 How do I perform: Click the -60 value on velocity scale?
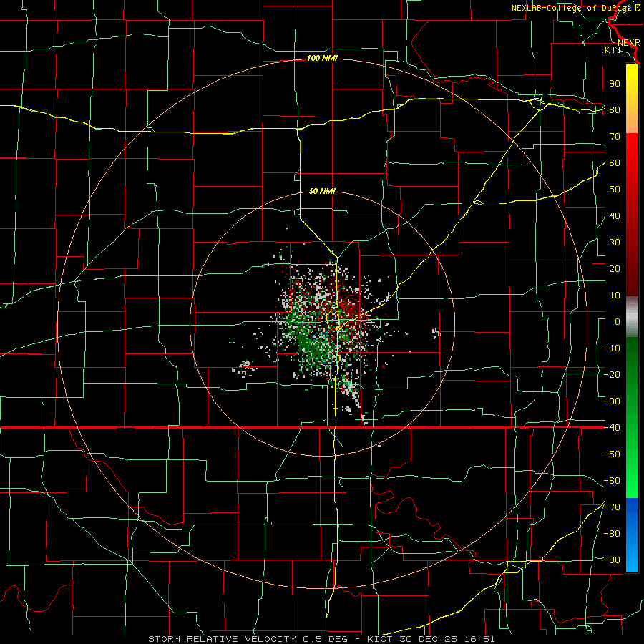[x=612, y=481]
